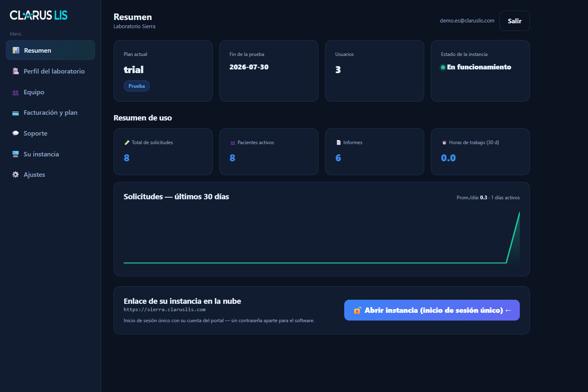Open Ajustes settings page
The image size is (588, 392).
[50, 174]
